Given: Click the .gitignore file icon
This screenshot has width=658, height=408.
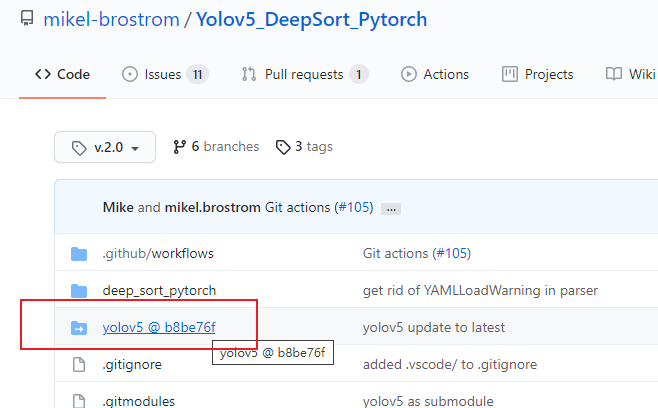Looking at the screenshot, I should pos(79,365).
